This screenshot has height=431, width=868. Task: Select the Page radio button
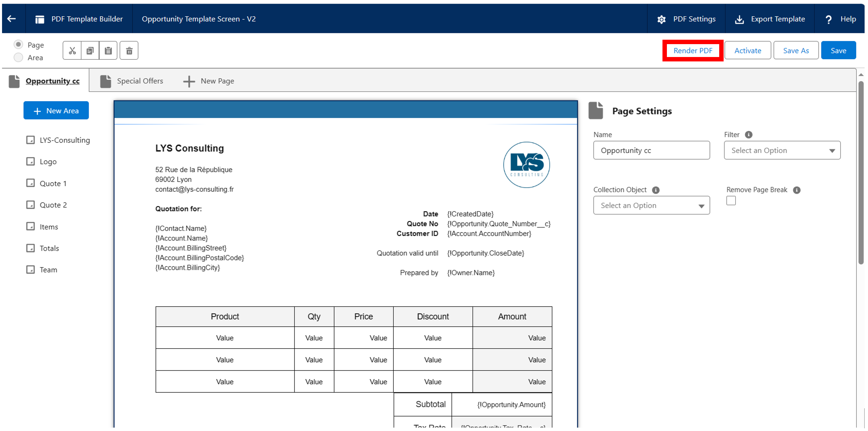click(x=18, y=44)
